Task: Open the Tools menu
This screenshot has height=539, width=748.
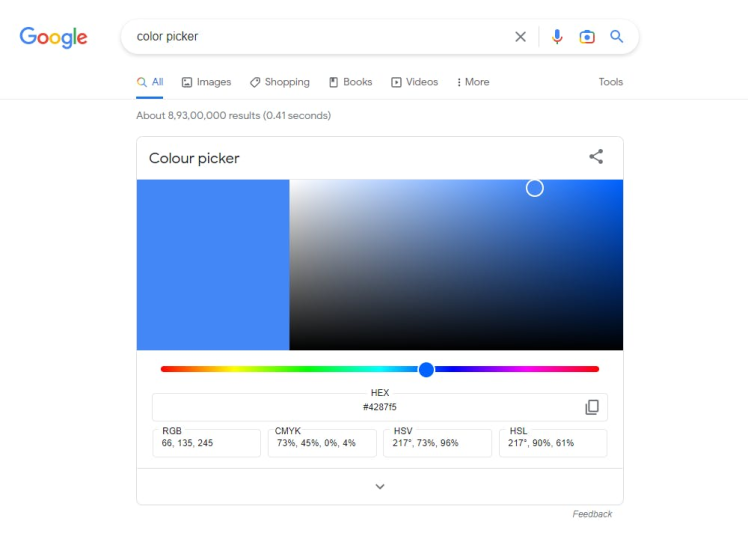Action: tap(610, 82)
